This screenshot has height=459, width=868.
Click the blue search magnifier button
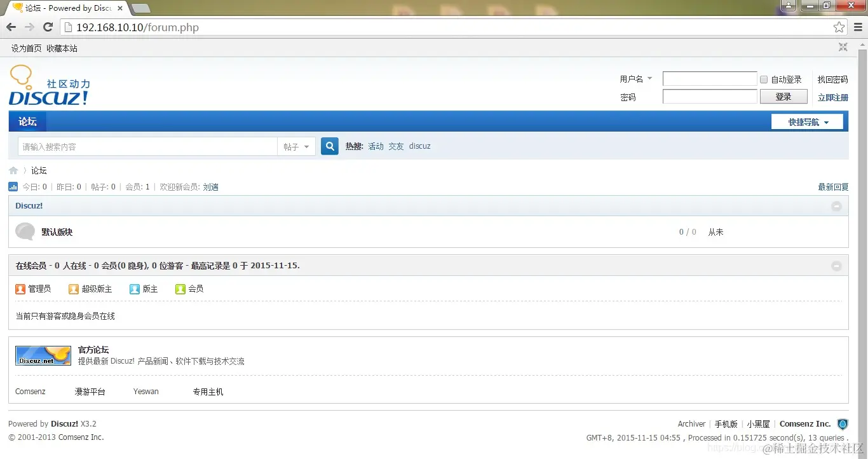pyautogui.click(x=330, y=146)
